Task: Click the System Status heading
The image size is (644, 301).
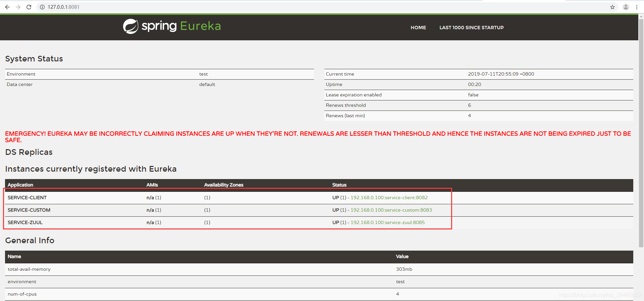Action: (x=34, y=59)
